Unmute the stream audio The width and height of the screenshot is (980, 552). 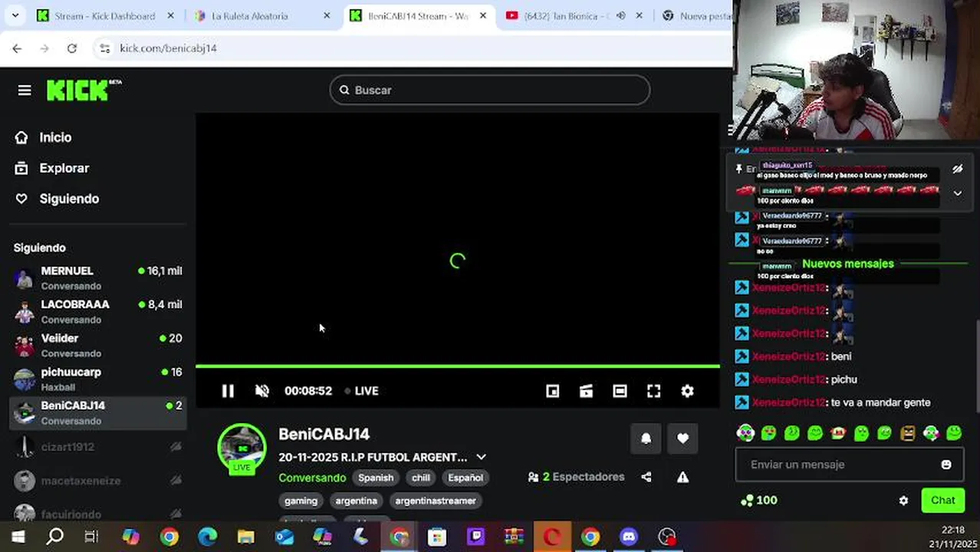[x=261, y=391]
